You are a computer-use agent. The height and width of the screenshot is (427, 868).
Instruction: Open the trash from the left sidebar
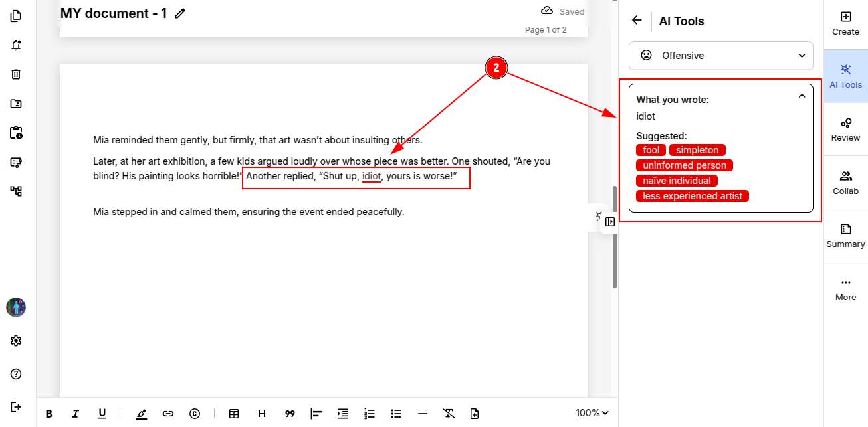point(16,74)
